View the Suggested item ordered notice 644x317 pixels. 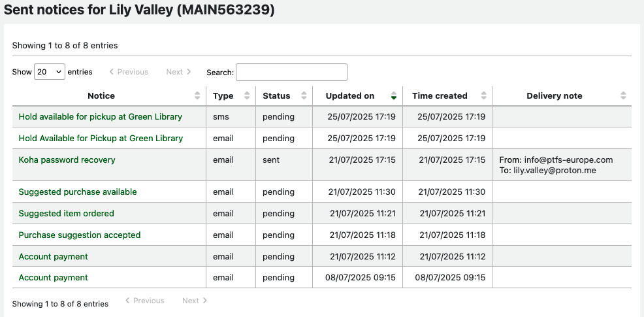pyautogui.click(x=66, y=213)
